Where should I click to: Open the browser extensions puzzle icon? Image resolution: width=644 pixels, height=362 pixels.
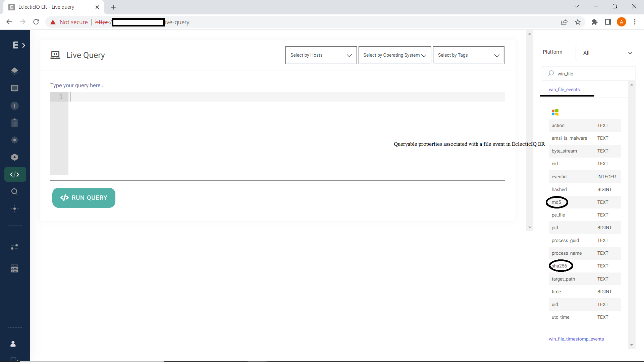(x=594, y=22)
